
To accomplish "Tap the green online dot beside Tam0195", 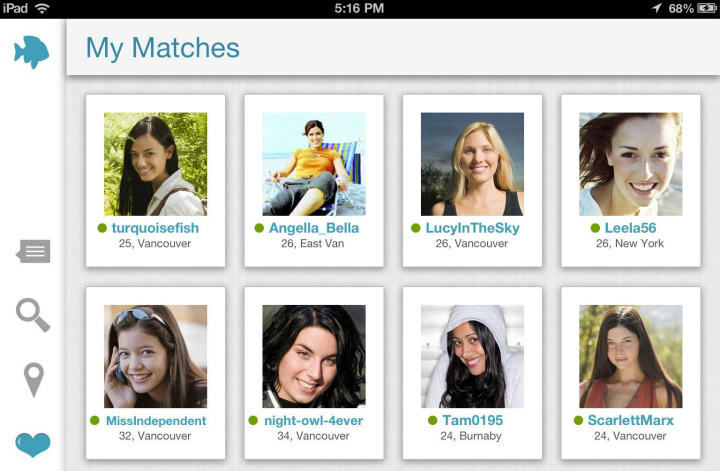I will pos(432,421).
